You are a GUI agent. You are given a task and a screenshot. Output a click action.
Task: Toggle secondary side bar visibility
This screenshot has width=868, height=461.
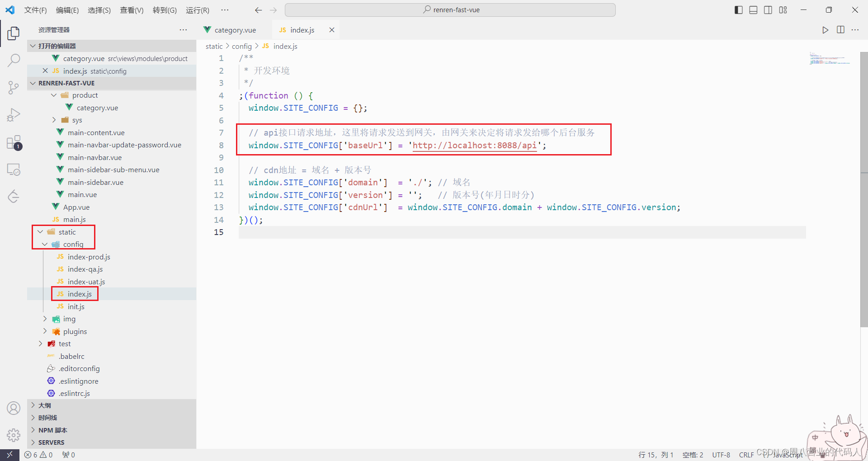coord(768,10)
